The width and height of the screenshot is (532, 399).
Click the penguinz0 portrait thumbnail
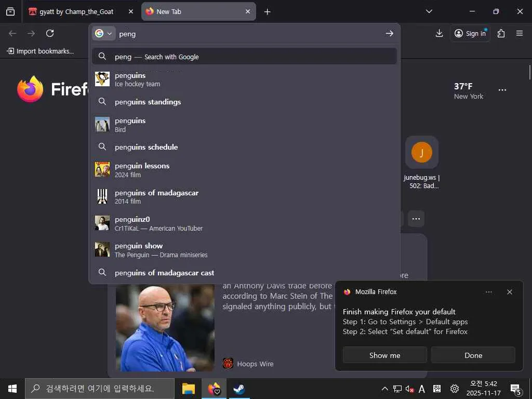(102, 223)
